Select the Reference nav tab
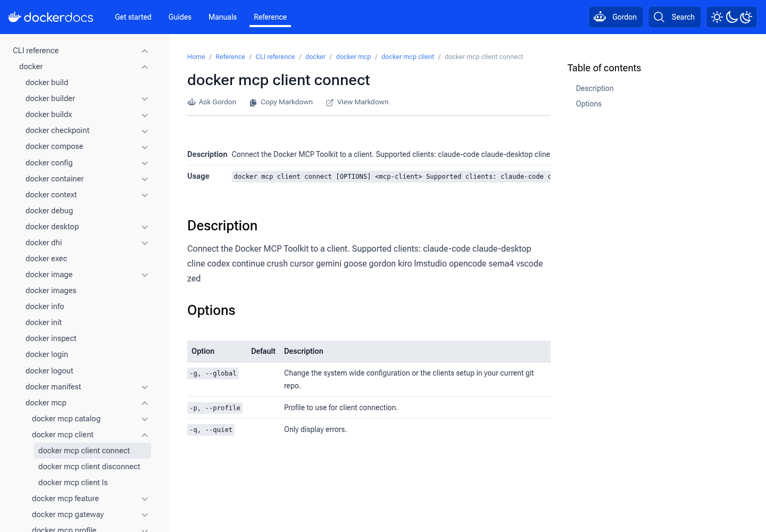This screenshot has height=532, width=766. tap(270, 17)
